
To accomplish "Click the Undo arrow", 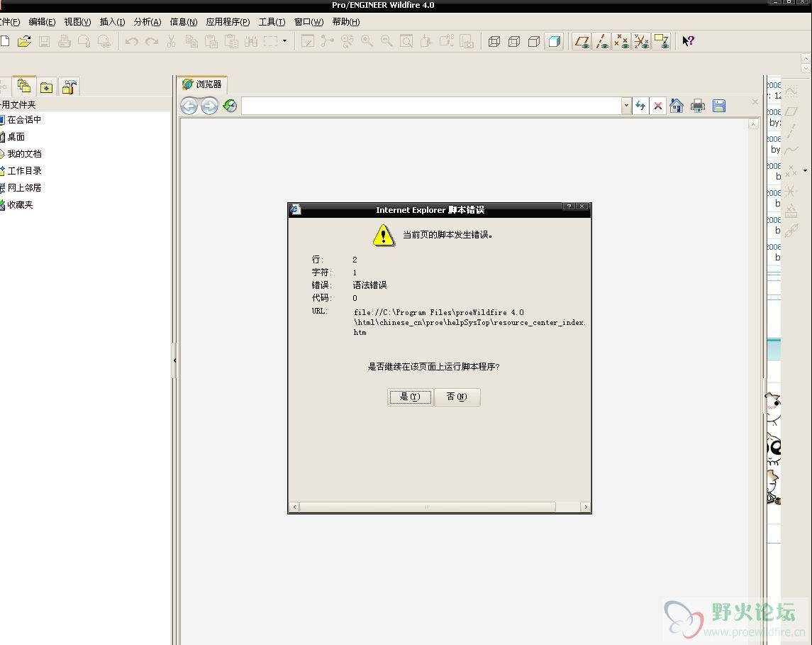I will (131, 41).
